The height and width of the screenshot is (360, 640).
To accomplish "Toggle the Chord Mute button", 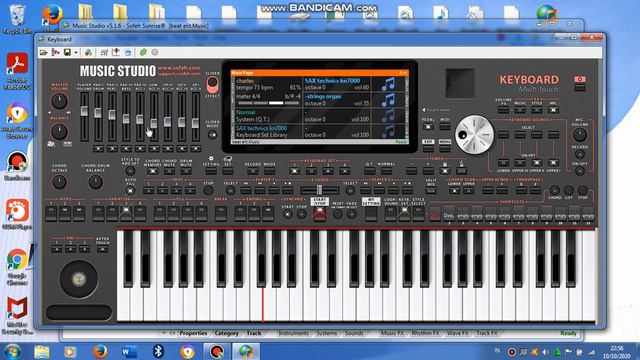I will click(169, 171).
